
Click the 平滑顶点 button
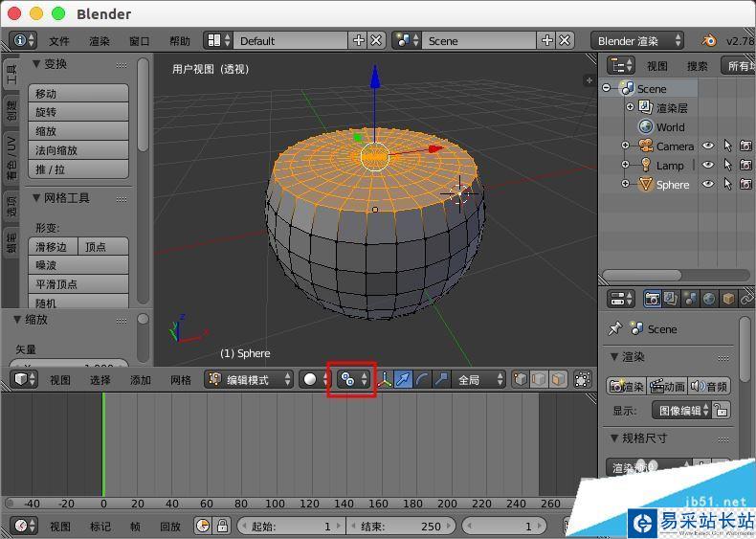point(78,283)
